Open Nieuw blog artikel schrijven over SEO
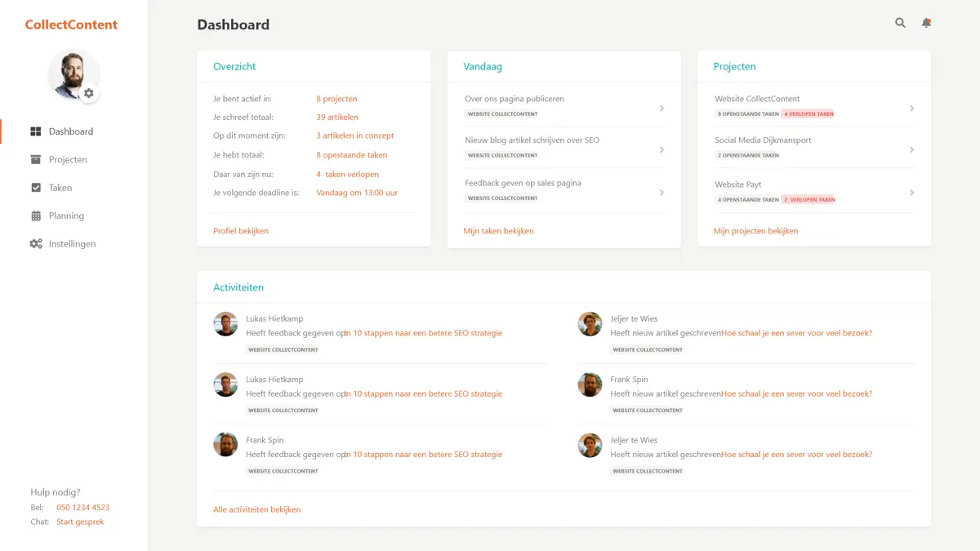The width and height of the screenshot is (980, 551). click(x=532, y=140)
